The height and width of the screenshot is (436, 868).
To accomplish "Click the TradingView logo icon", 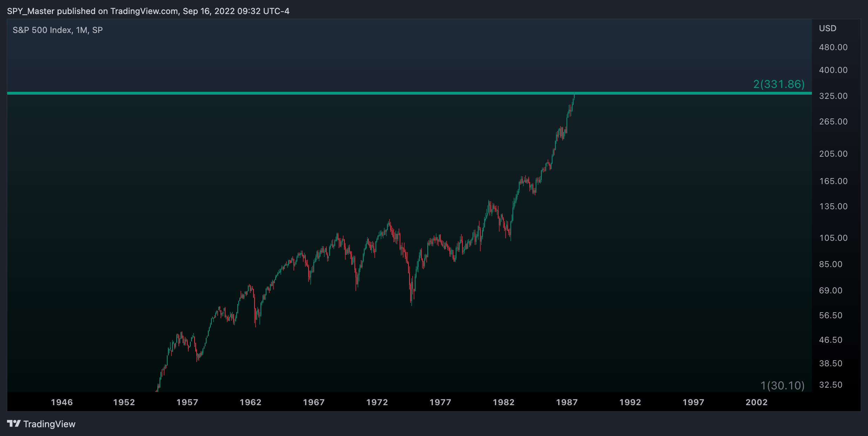I will (14, 424).
